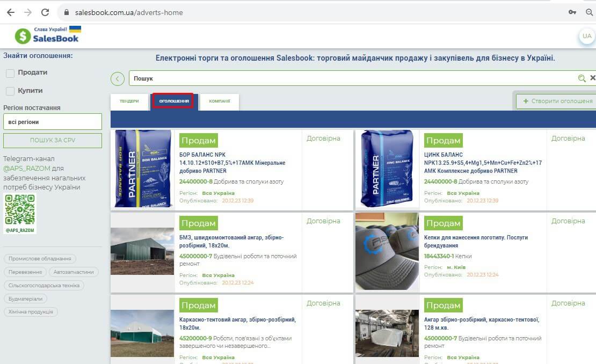Screen dimensions: 596x364
Task: Click CPV code 45200000-9 link
Action: click(x=195, y=339)
